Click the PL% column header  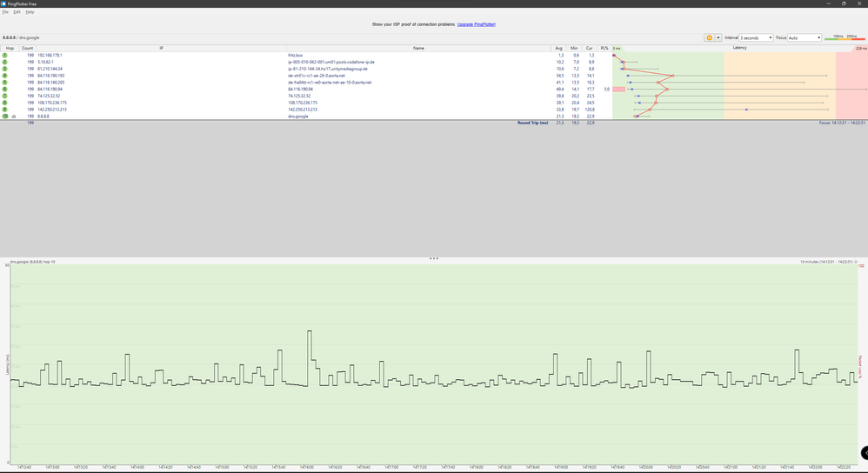coord(604,48)
